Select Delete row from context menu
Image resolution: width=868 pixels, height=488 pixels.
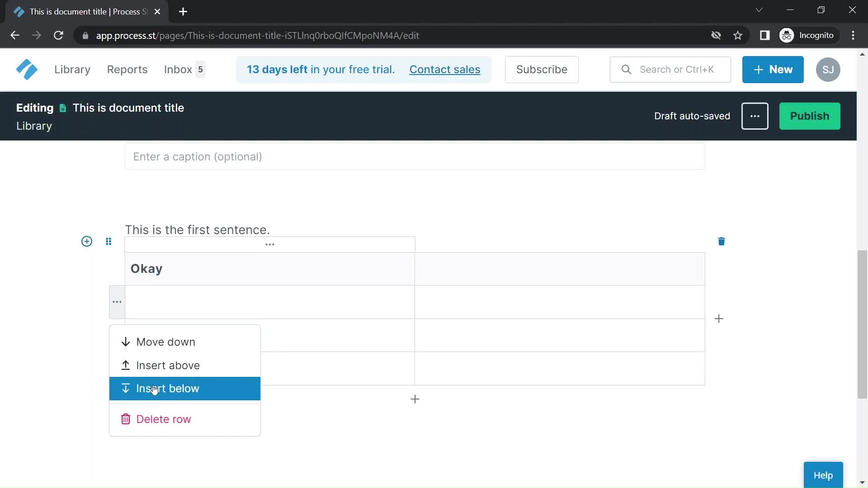pyautogui.click(x=163, y=418)
